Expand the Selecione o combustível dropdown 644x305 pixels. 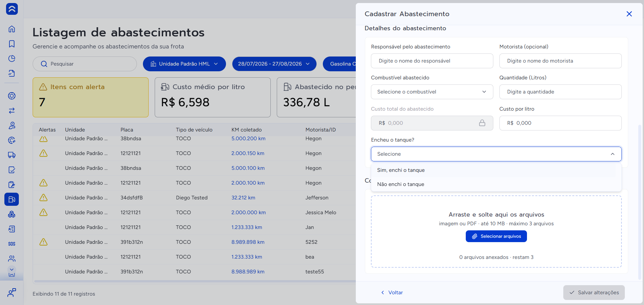(432, 92)
